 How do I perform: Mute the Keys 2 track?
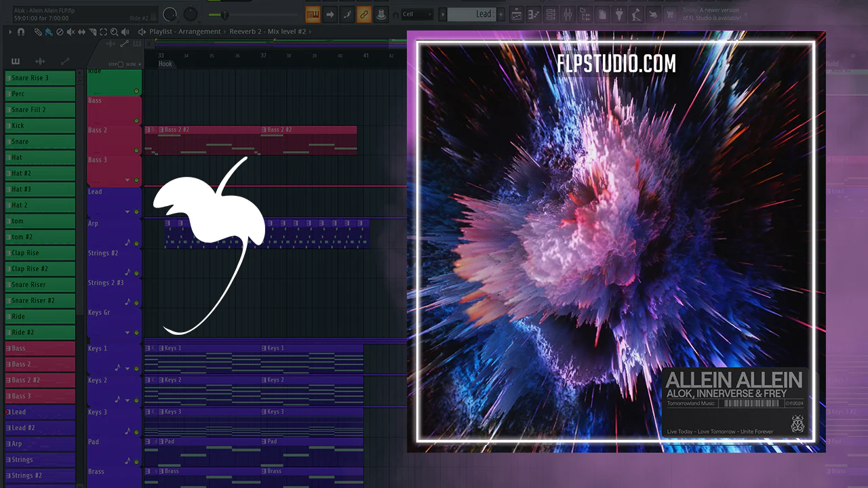136,400
